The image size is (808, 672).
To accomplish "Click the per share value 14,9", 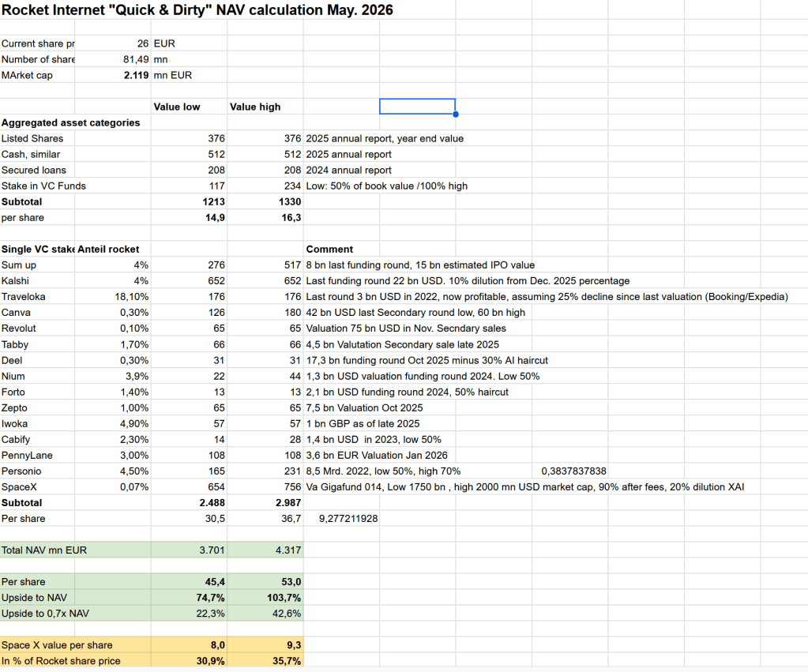I will tap(216, 217).
